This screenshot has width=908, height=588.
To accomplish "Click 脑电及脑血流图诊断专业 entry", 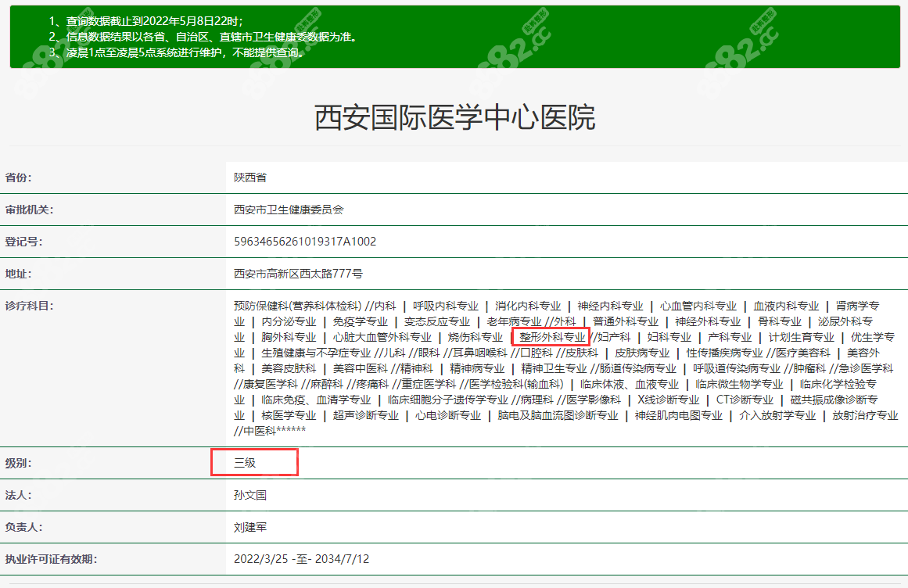I will pos(558,415).
